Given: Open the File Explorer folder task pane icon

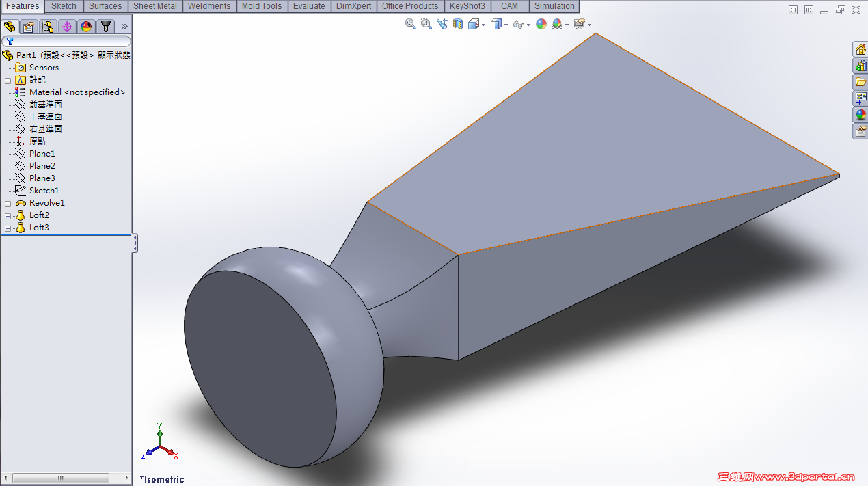Looking at the screenshot, I should tap(860, 82).
